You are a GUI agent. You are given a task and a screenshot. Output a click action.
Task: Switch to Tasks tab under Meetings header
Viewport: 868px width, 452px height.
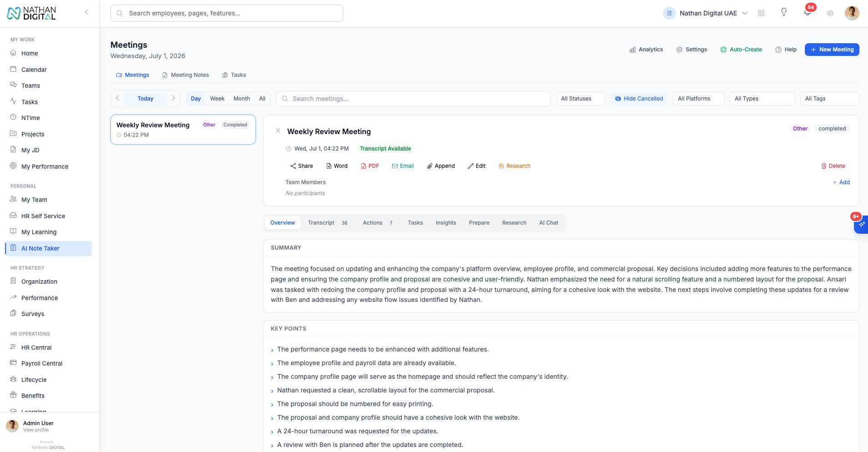click(234, 75)
